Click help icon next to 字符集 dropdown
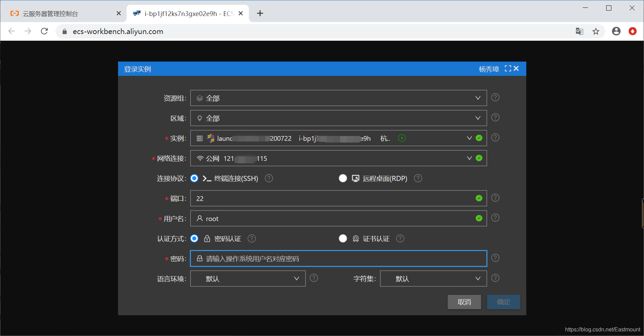 pyautogui.click(x=495, y=278)
